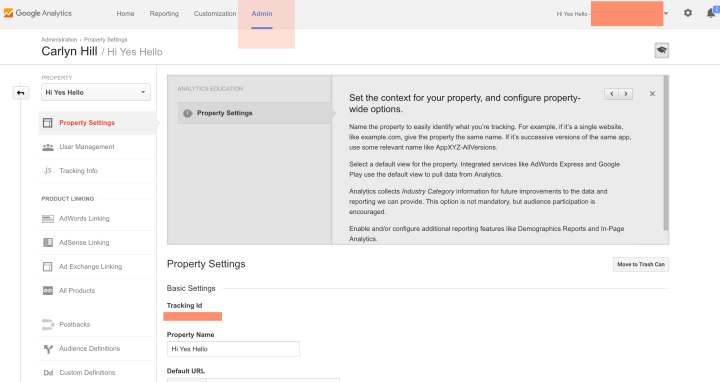Expand the account dropdown arrow
Viewport: 720px width, 382px height.
[666, 14]
